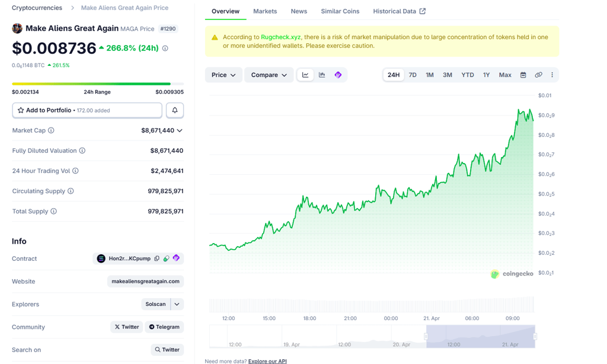Click the highlighted range in the chart navigator
This screenshot has height=364, width=607.
point(480,336)
